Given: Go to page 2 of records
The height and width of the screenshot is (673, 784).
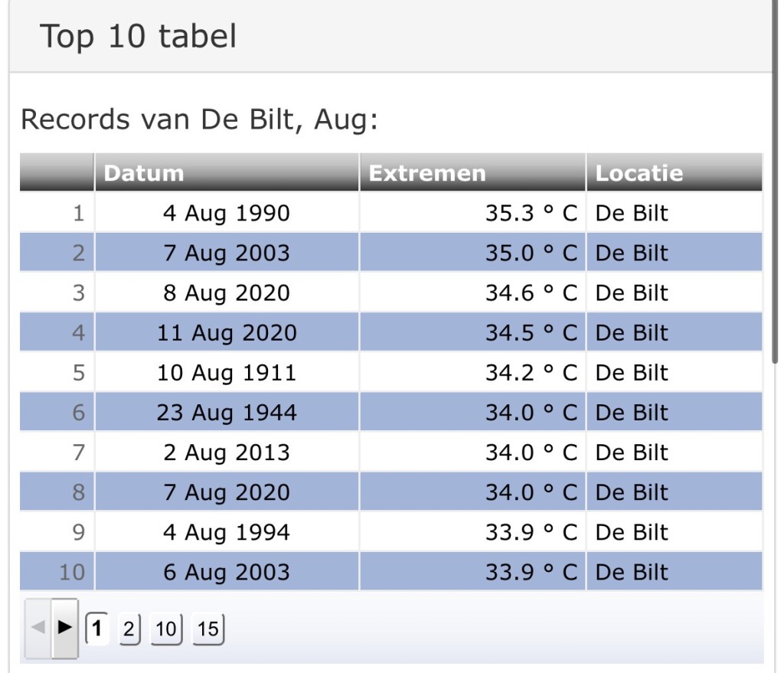Looking at the screenshot, I should click(x=129, y=629).
